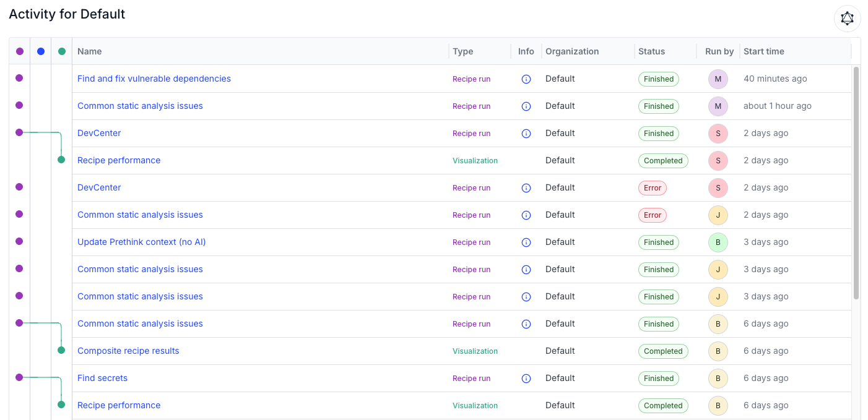The width and height of the screenshot is (868, 420).
Task: Sort by the Start time column header
Action: pos(764,51)
